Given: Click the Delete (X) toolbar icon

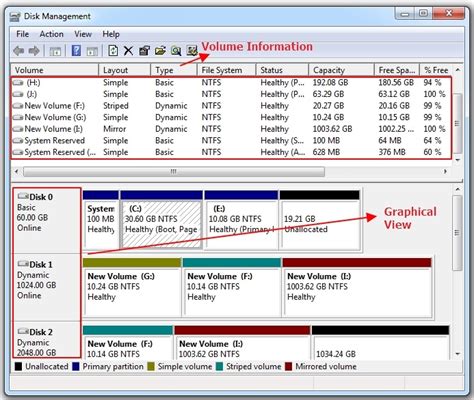Looking at the screenshot, I should coord(128,51).
